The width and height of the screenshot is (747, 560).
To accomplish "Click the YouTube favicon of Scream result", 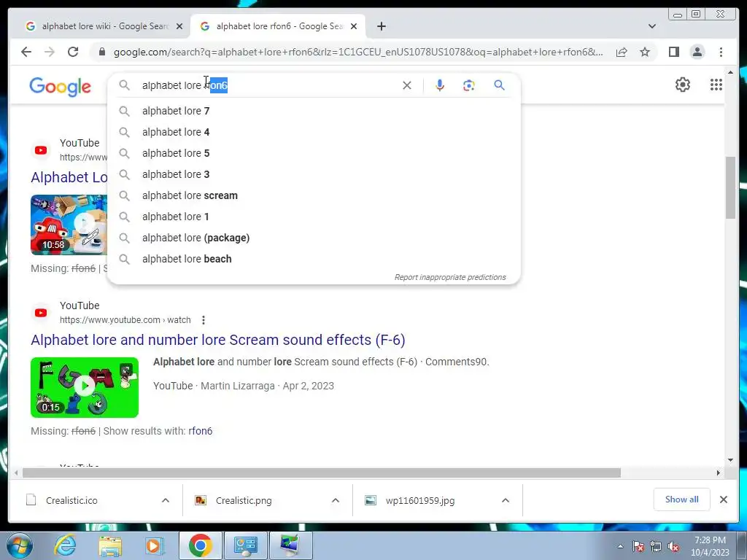I will tap(41, 313).
